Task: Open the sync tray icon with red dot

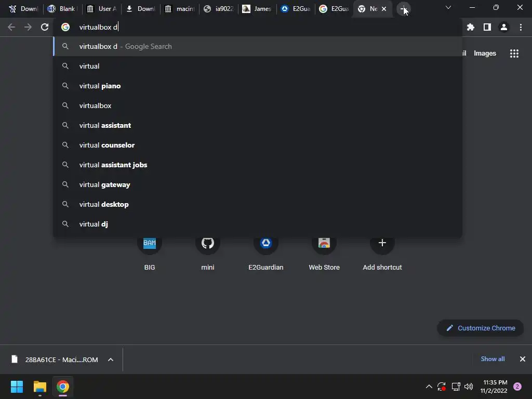Action: (x=442, y=387)
